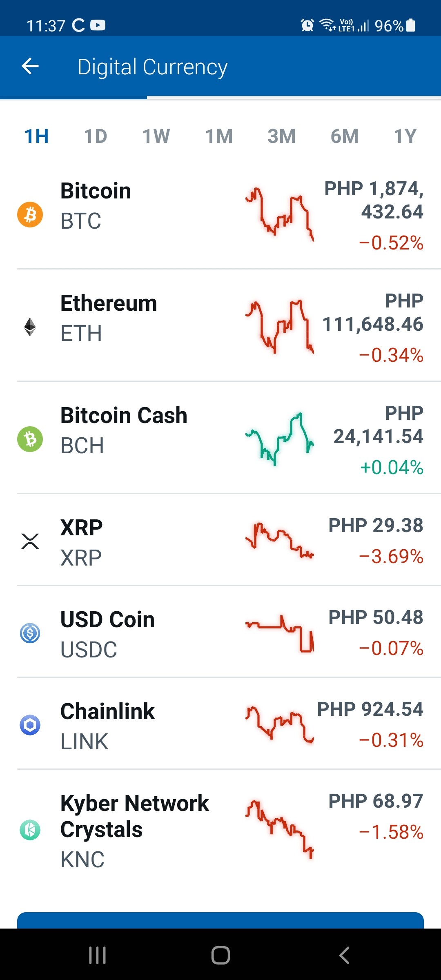Tap the green Bitcoin Cash logo
441x980 pixels.
30,439
